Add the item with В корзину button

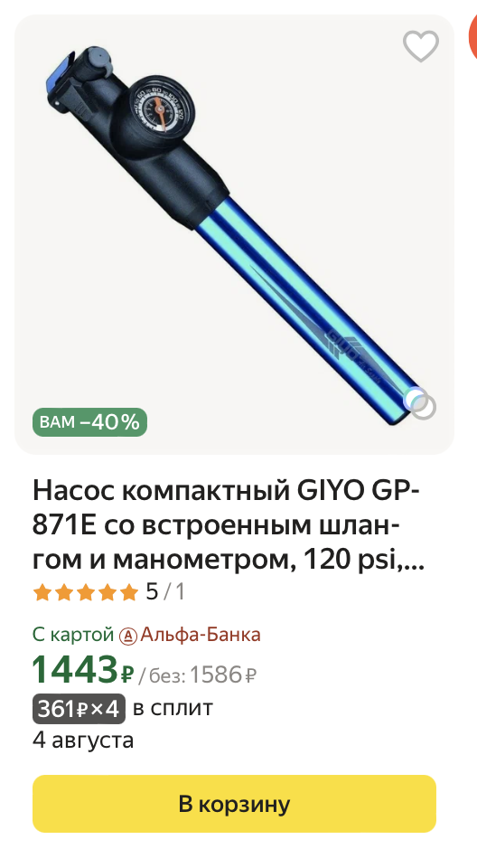tap(234, 804)
